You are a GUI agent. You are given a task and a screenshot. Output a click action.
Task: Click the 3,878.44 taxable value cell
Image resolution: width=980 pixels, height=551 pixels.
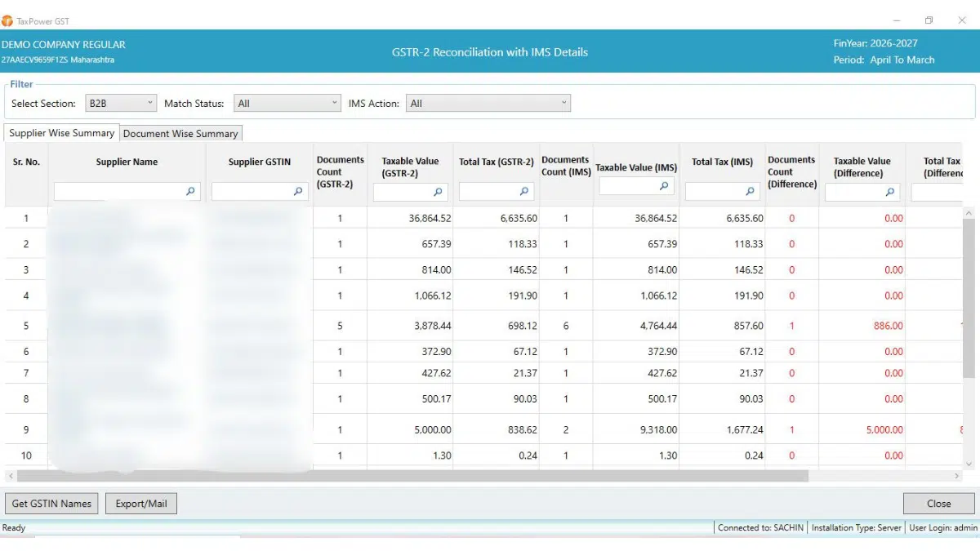(433, 326)
